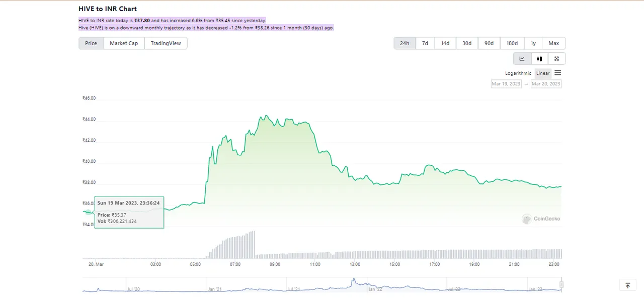
Task: Select the Market Cap tab
Action: (124, 43)
